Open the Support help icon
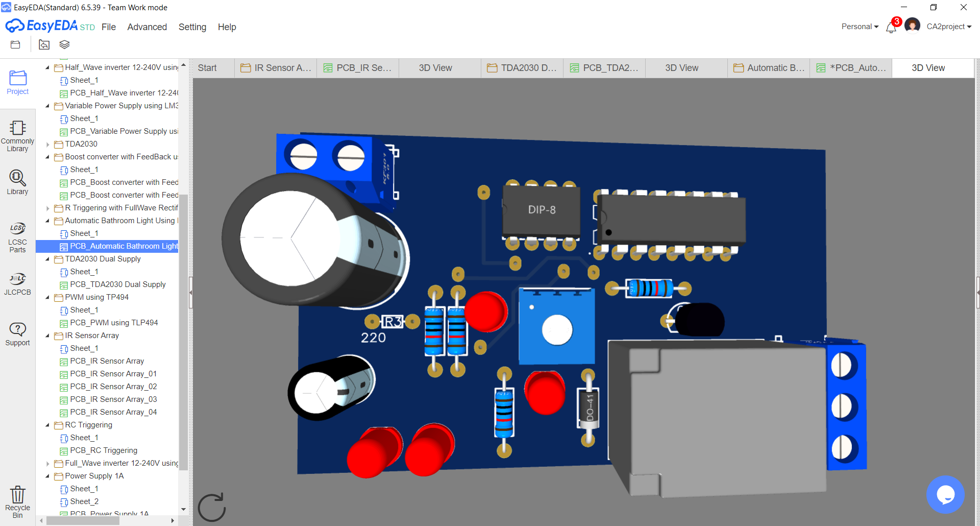 click(17, 334)
